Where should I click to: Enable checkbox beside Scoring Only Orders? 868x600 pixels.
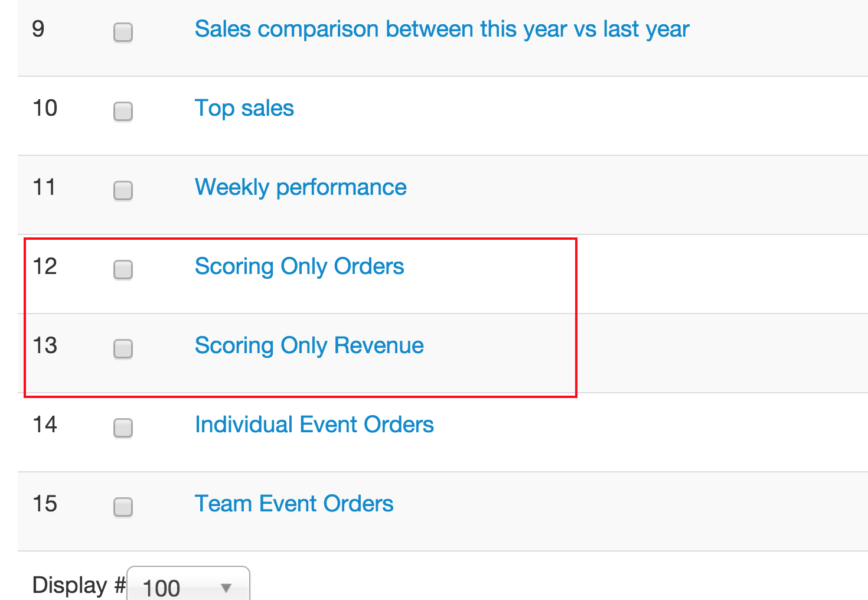click(x=123, y=269)
